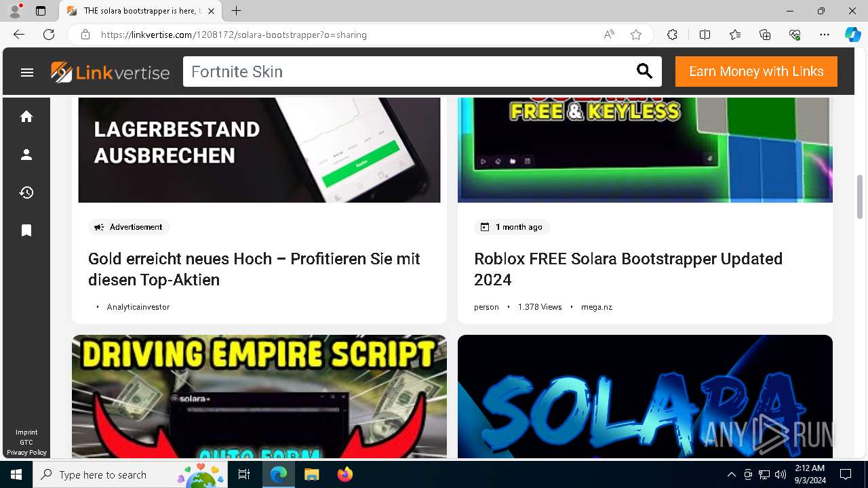The width and height of the screenshot is (868, 488).
Task: Open the Copilot sidebar icon
Action: point(852,35)
